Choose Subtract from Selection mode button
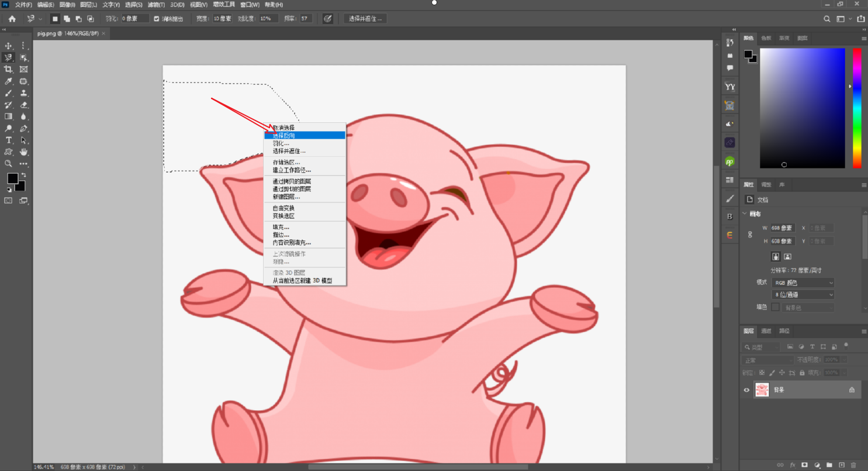This screenshot has height=471, width=868. 78,19
